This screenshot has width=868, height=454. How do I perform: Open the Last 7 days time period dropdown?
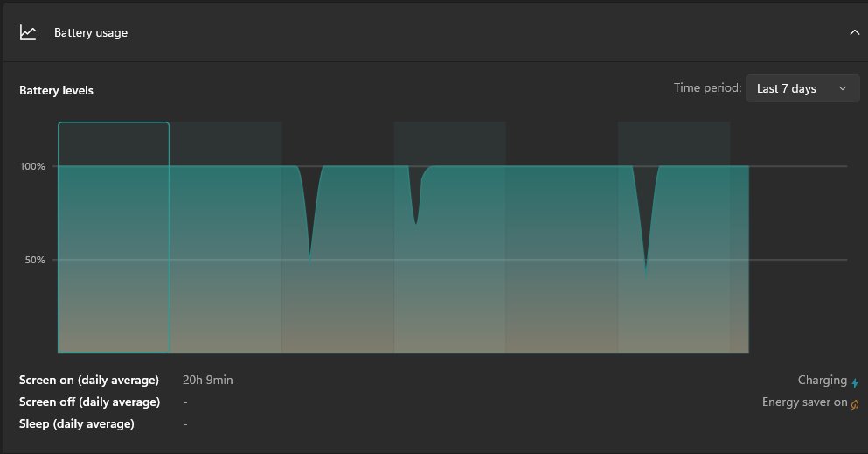coord(802,88)
